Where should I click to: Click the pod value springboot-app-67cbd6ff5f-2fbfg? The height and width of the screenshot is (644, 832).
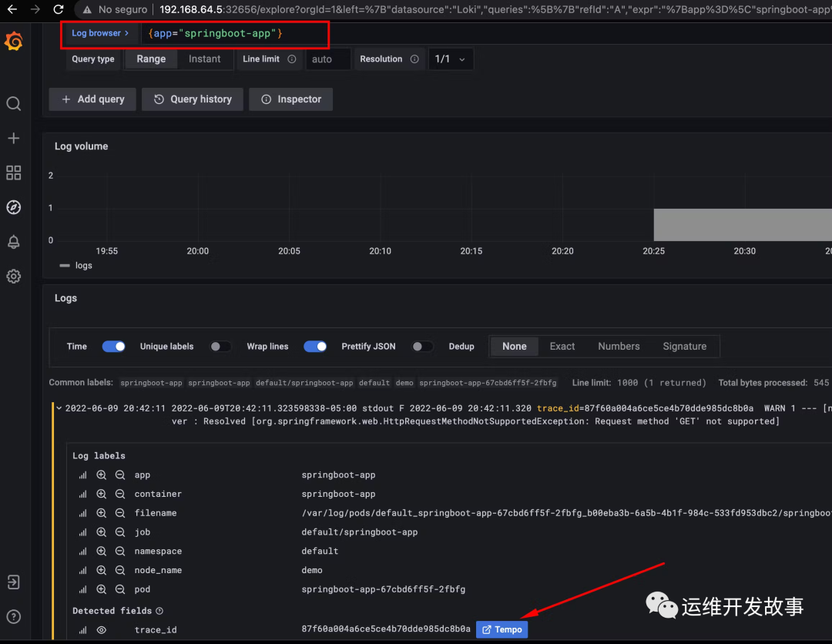tap(383, 589)
